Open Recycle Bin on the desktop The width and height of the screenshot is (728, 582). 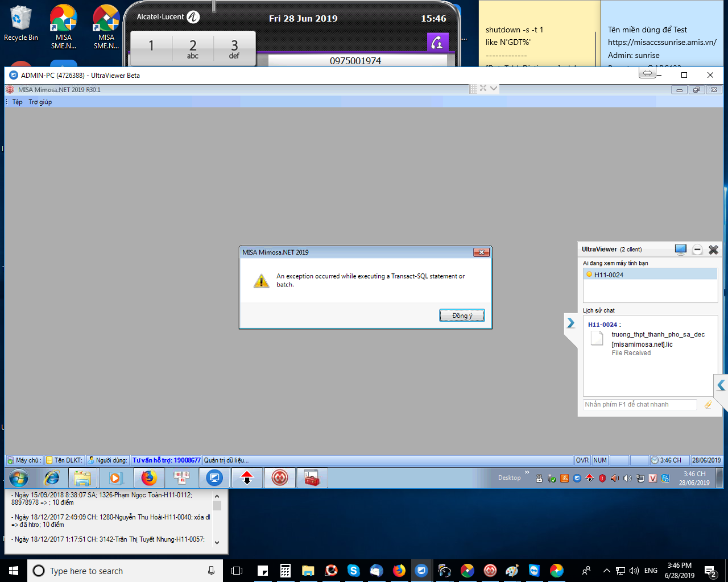(x=21, y=24)
